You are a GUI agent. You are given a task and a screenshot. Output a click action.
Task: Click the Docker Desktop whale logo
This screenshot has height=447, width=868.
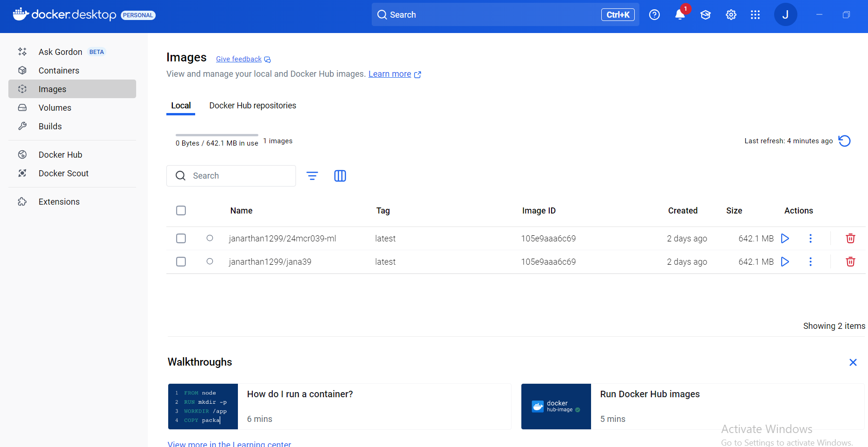[20, 14]
